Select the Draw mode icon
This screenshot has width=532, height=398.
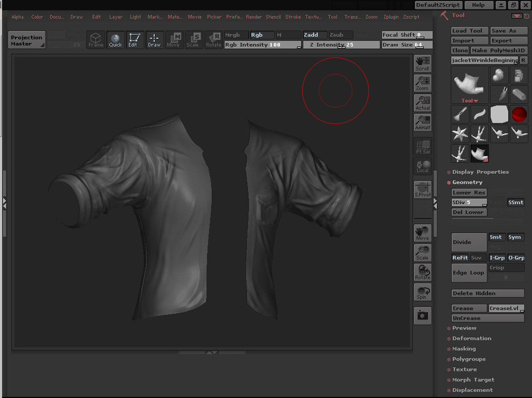(154, 40)
